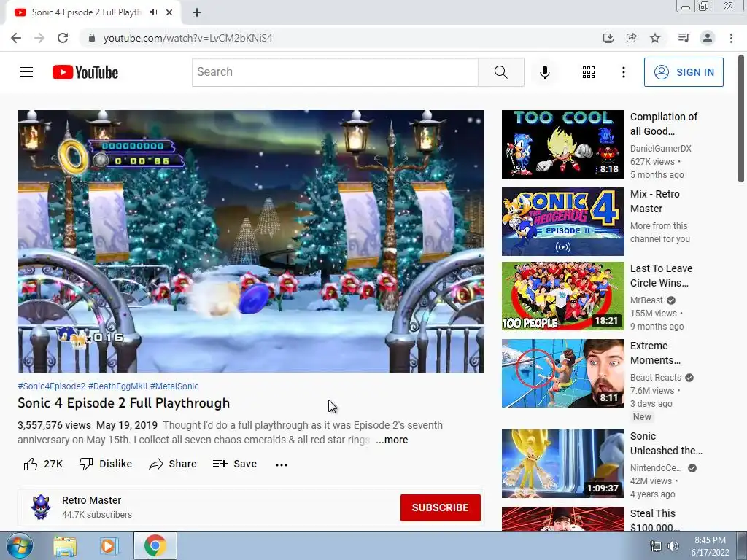Expand description with ...more
The height and width of the screenshot is (560, 747).
pyautogui.click(x=392, y=440)
